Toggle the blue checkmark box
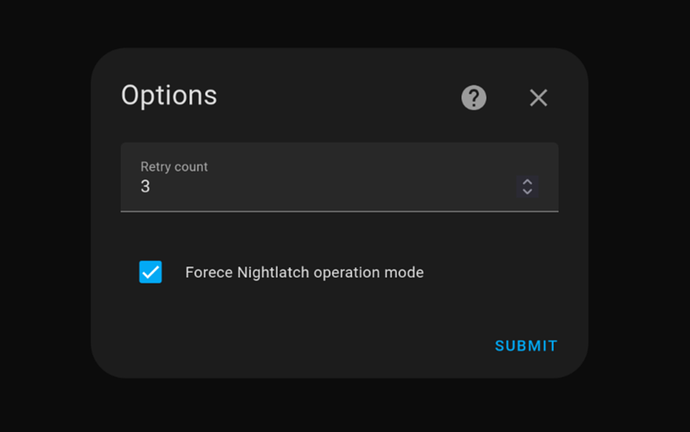690x432 pixels. coord(150,272)
